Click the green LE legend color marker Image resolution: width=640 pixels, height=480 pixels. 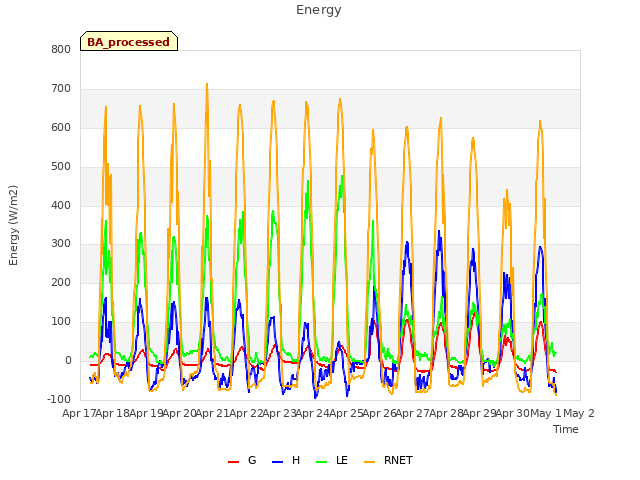322,462
